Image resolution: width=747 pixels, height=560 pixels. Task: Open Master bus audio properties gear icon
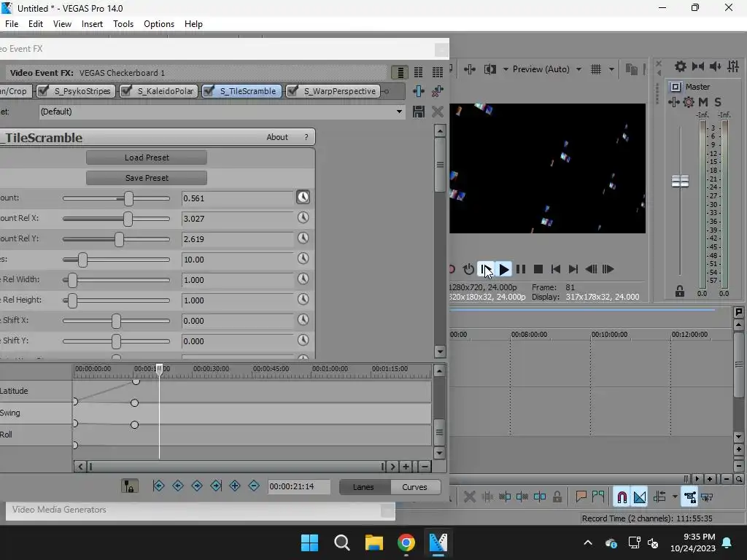click(681, 66)
